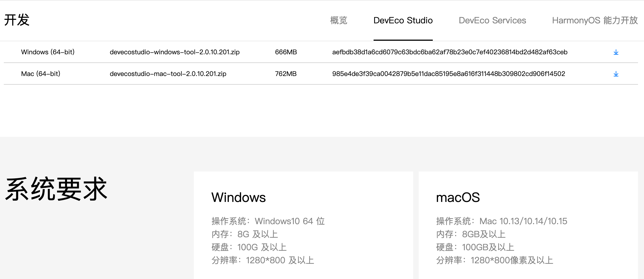Click 内存: 8GB及以上 line
This screenshot has height=279, width=644.
(471, 234)
